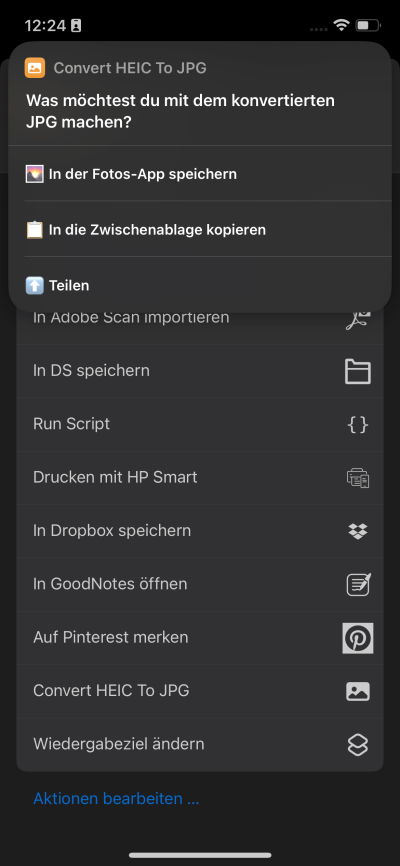Choose In die Zwischenablage kopieren
Image resolution: width=400 pixels, height=866 pixels.
point(200,229)
